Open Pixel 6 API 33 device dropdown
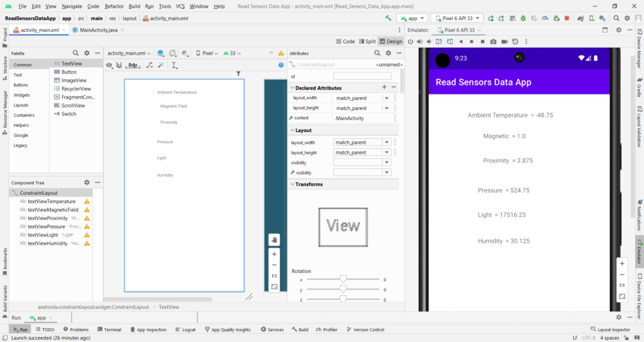This screenshot has height=342, width=644. point(457,18)
